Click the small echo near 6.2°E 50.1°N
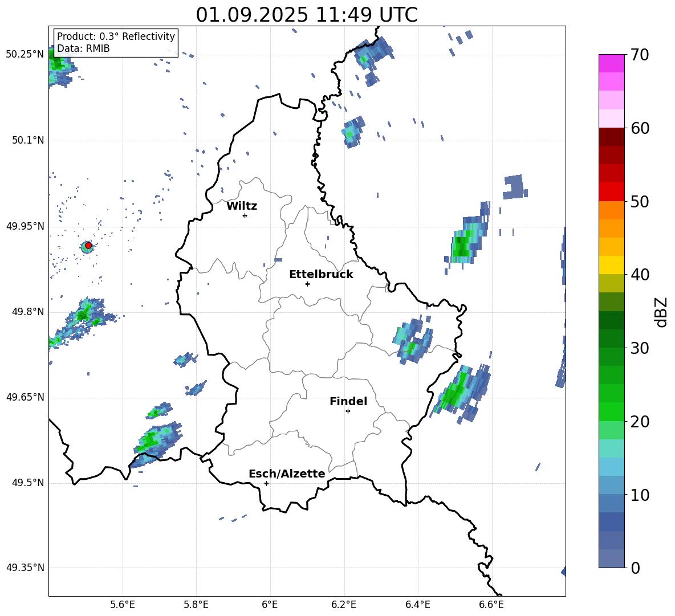Viewport: 675px width, 616px height. (353, 132)
